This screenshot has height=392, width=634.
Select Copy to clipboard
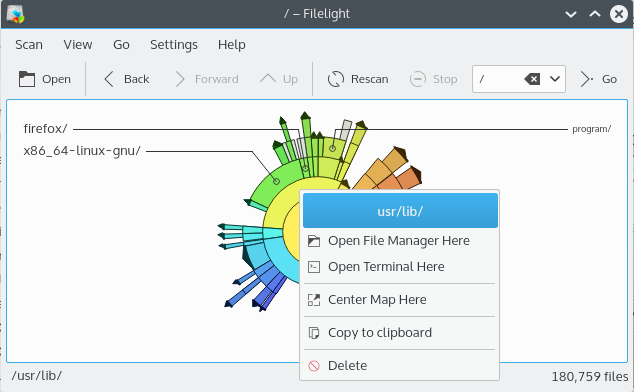coord(399,333)
